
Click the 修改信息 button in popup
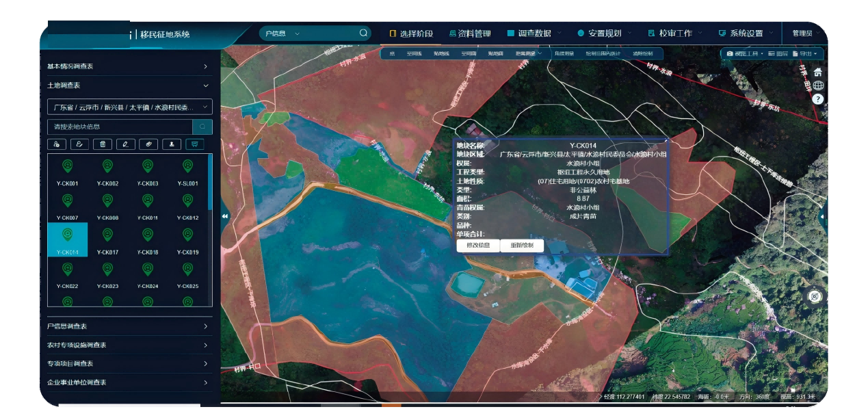(477, 246)
